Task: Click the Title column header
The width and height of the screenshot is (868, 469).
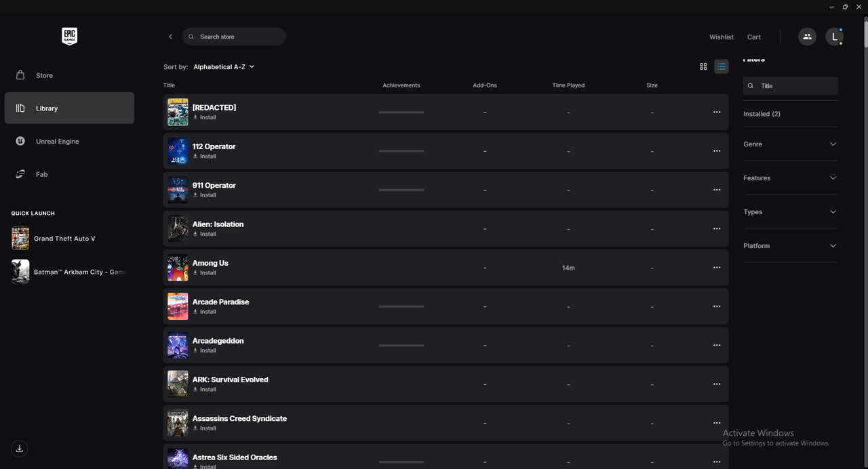Action: [169, 85]
